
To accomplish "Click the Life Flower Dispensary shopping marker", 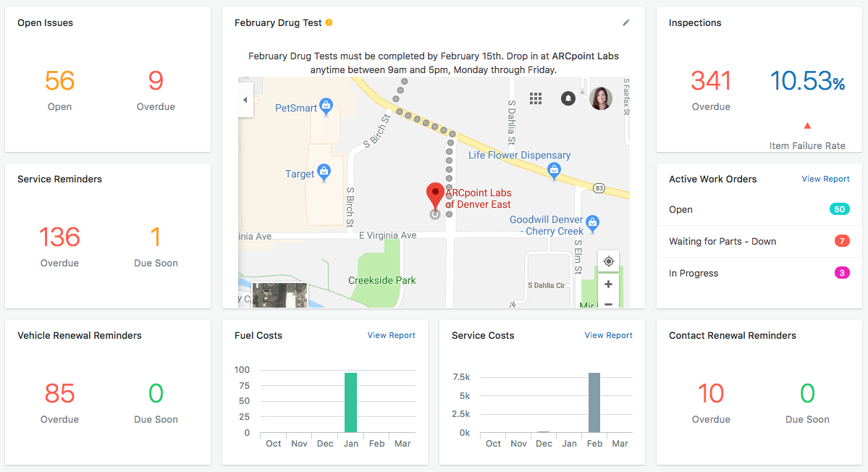I will pos(554,170).
